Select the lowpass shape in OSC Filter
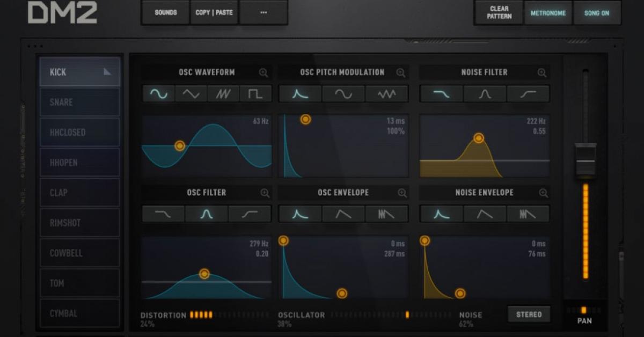This screenshot has height=337, width=644. tap(163, 213)
